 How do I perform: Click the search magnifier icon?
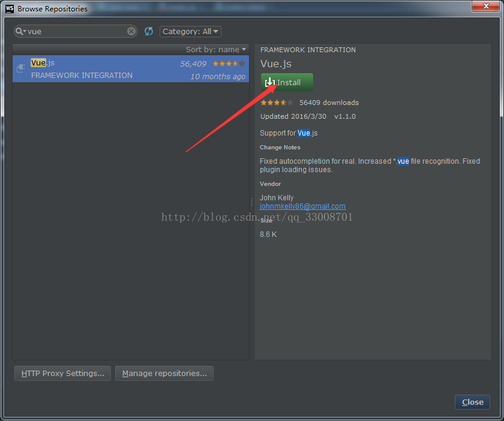click(20, 31)
